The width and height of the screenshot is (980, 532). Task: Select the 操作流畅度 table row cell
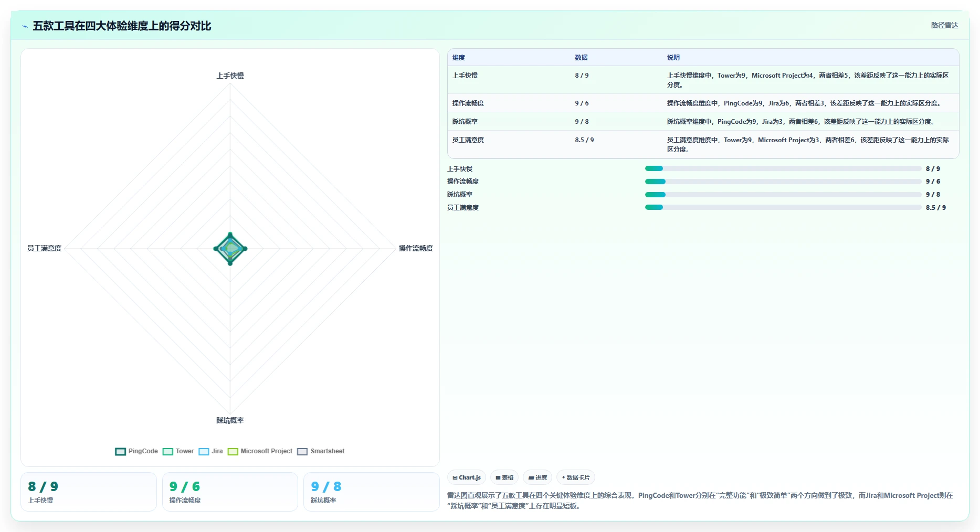coord(468,103)
